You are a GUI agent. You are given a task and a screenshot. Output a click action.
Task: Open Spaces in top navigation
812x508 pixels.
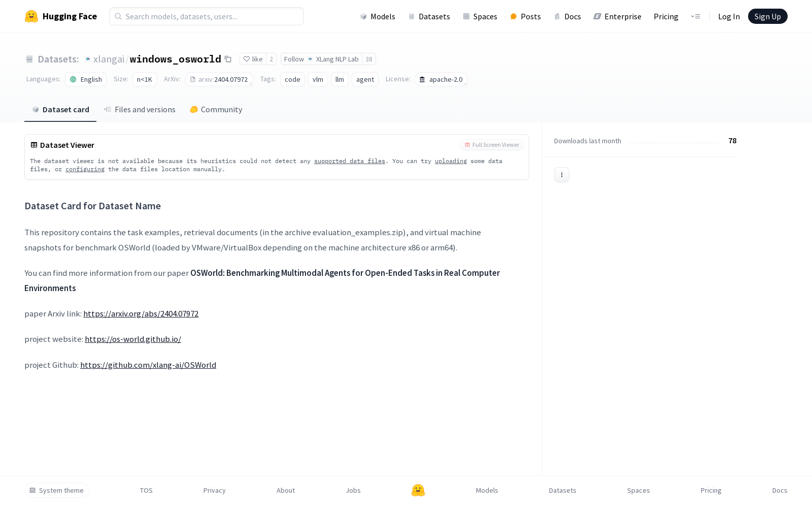tap(480, 16)
